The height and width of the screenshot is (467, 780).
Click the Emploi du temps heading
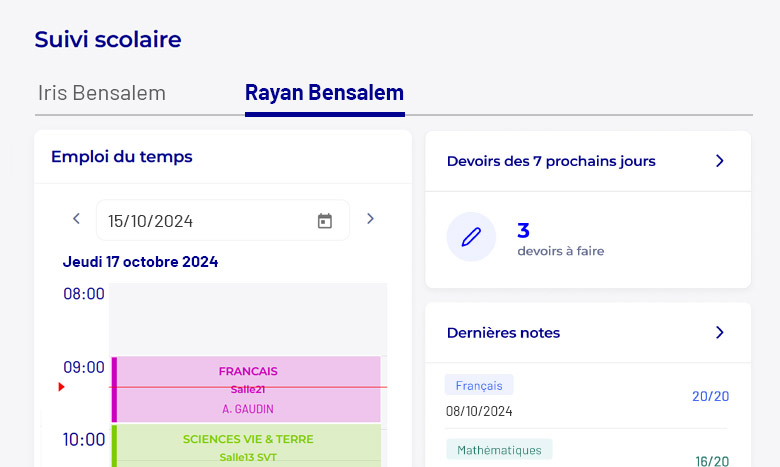pyautogui.click(x=122, y=157)
